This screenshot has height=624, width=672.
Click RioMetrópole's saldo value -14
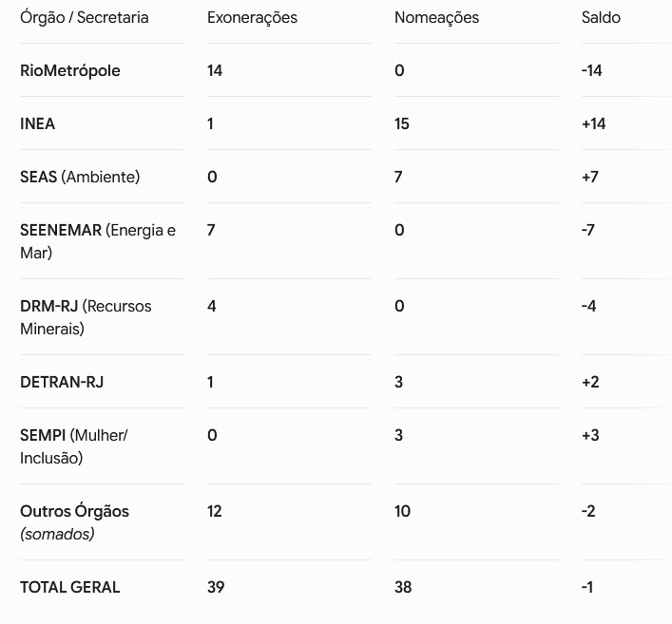click(x=592, y=70)
